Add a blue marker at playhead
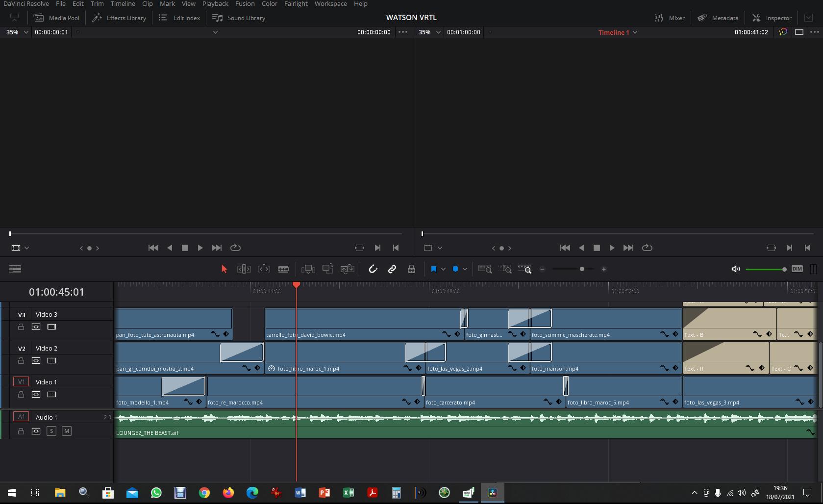The height and width of the screenshot is (504, 823). click(x=455, y=269)
